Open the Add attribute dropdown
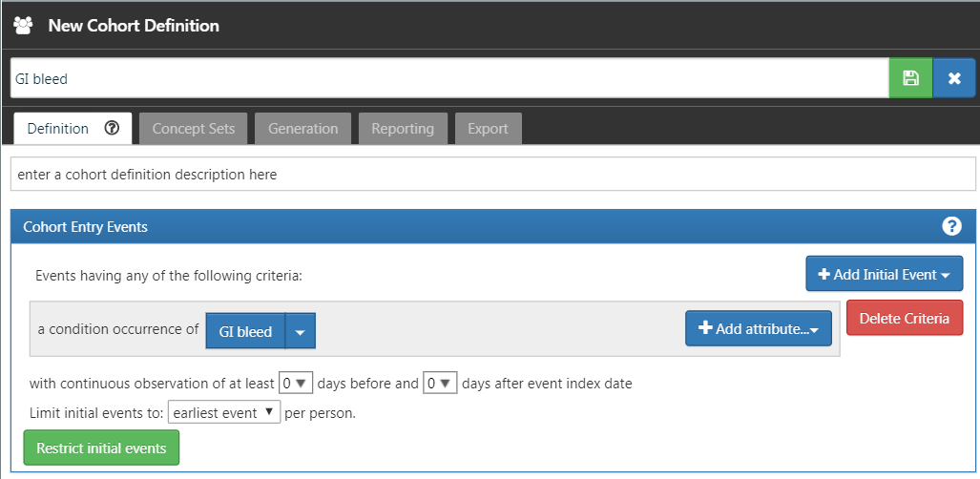This screenshot has width=980, height=479. point(759,328)
